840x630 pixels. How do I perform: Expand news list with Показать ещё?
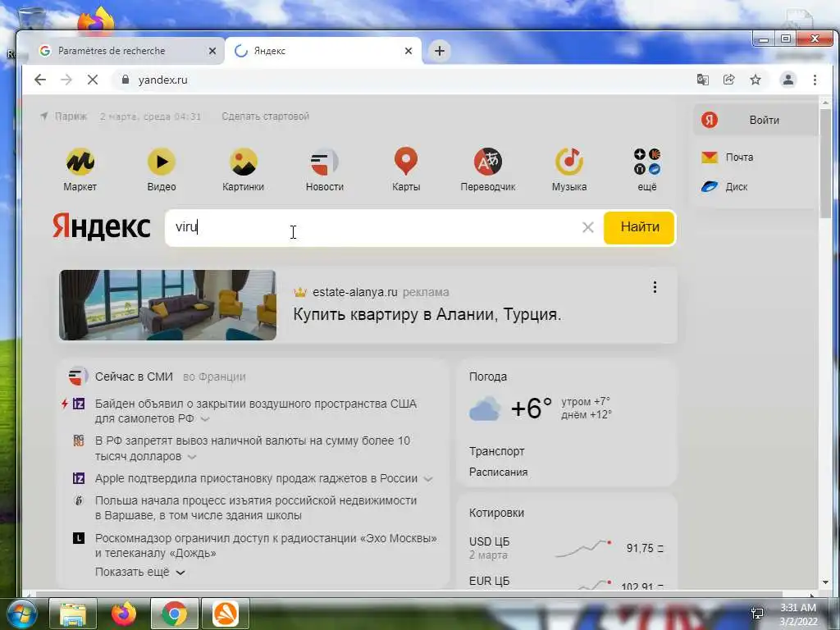click(140, 572)
